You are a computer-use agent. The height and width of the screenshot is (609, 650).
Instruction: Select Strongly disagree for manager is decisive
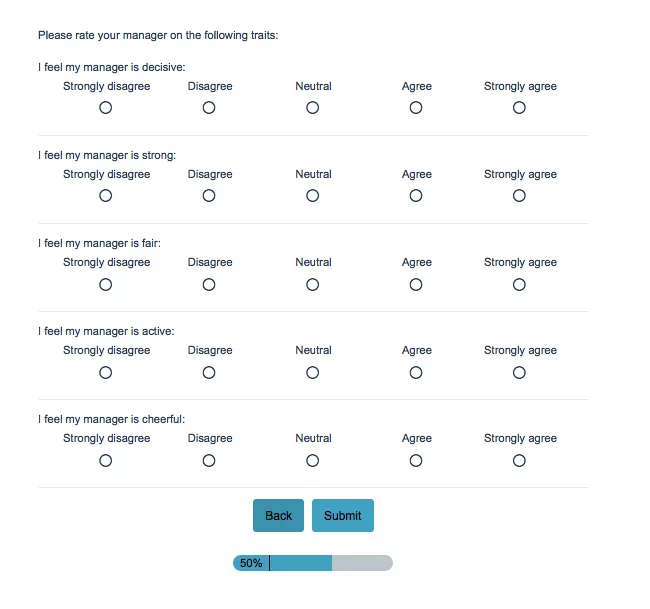(x=106, y=108)
